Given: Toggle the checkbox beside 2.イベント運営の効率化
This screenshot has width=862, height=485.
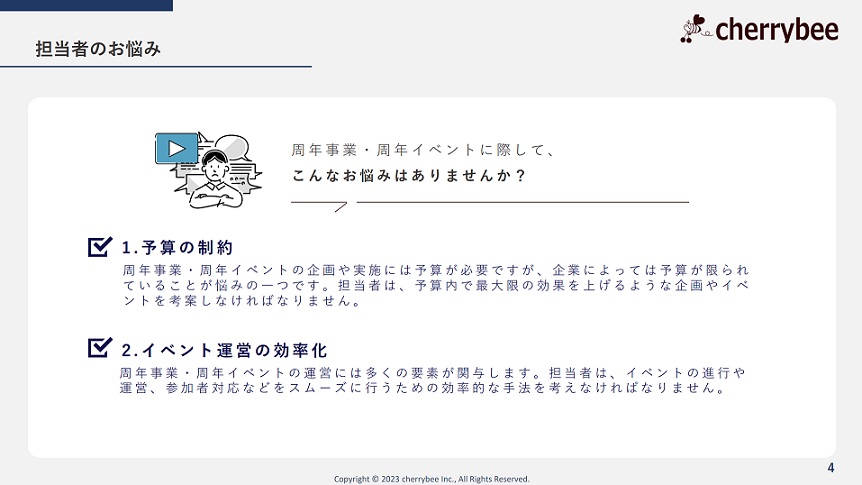Looking at the screenshot, I should [100, 348].
